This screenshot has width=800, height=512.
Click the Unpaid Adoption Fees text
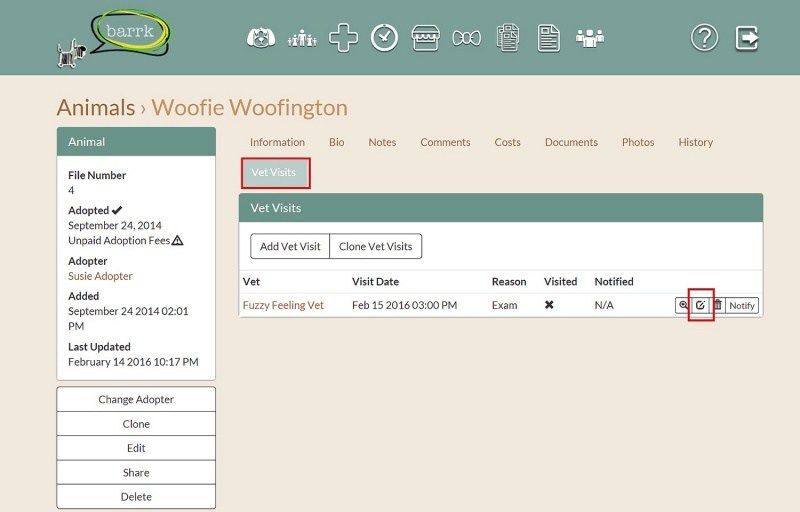119,240
